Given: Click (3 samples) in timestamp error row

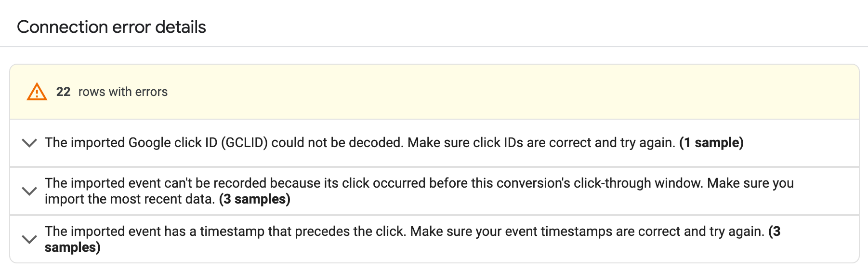Looking at the screenshot, I should pyautogui.click(x=72, y=247).
